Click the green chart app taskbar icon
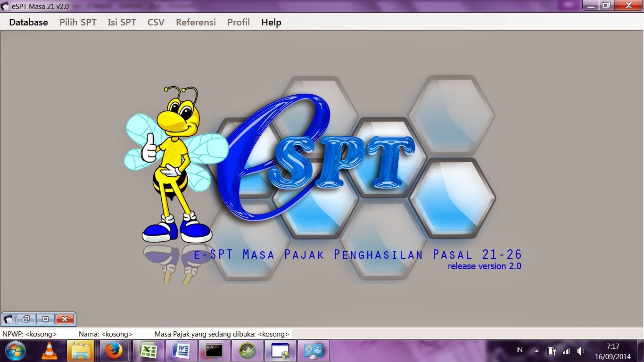Image resolution: width=644 pixels, height=362 pixels. click(248, 351)
